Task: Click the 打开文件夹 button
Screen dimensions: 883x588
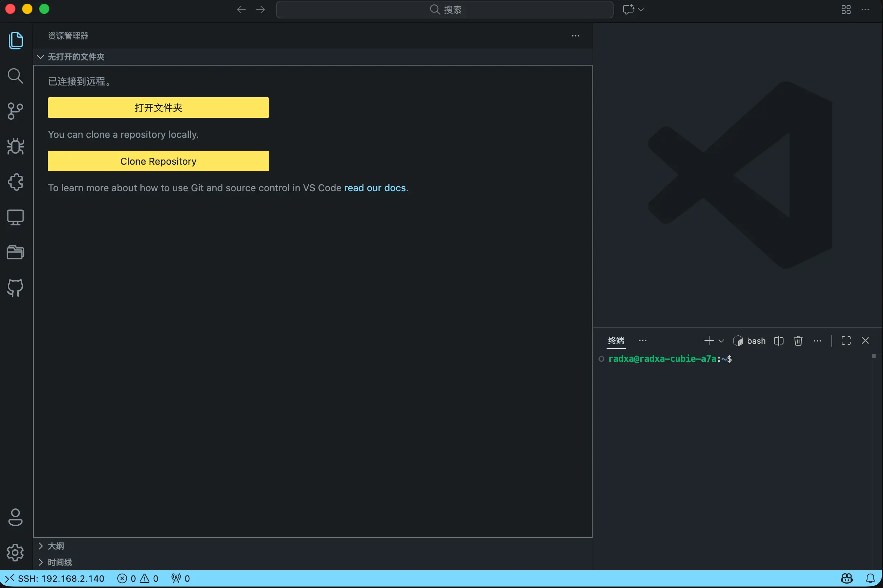Action: pos(158,108)
